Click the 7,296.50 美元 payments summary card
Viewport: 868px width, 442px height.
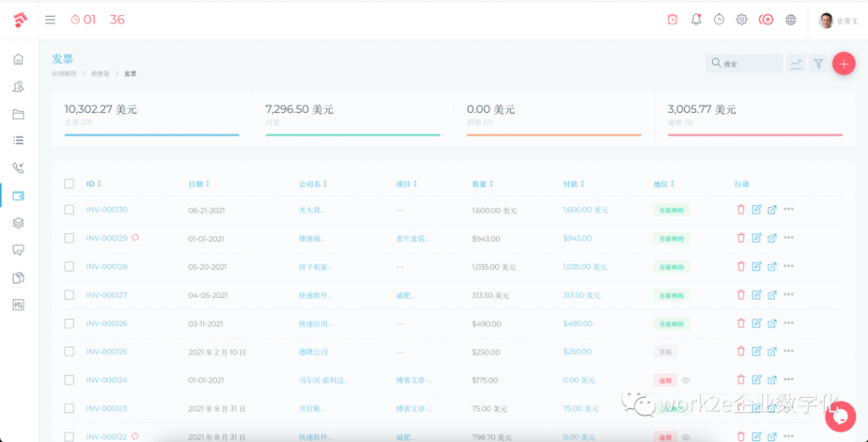click(353, 119)
